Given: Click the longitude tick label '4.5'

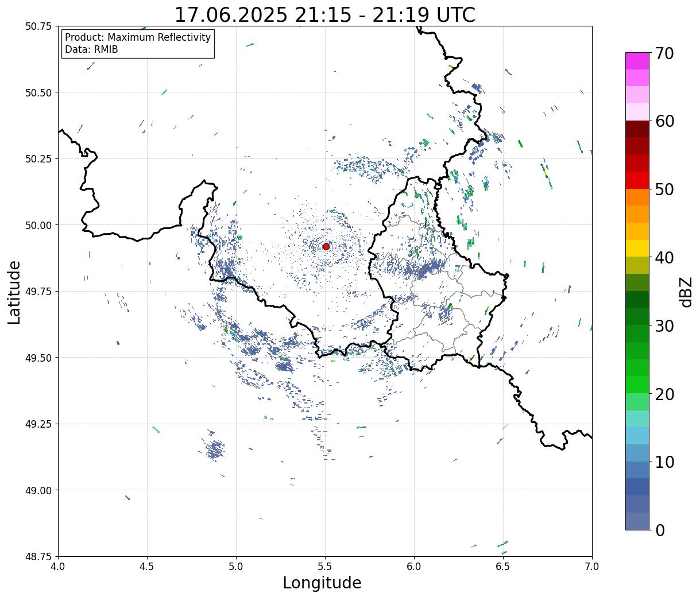Looking at the screenshot, I should 147,567.
